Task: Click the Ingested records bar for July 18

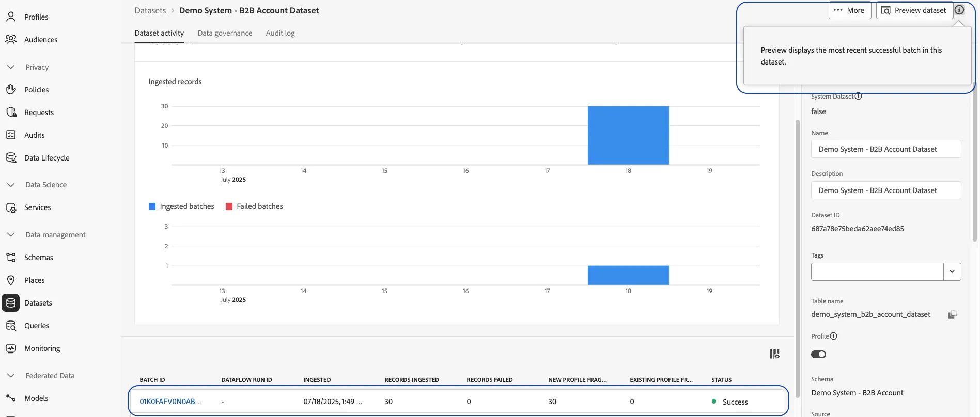Action: [x=628, y=135]
